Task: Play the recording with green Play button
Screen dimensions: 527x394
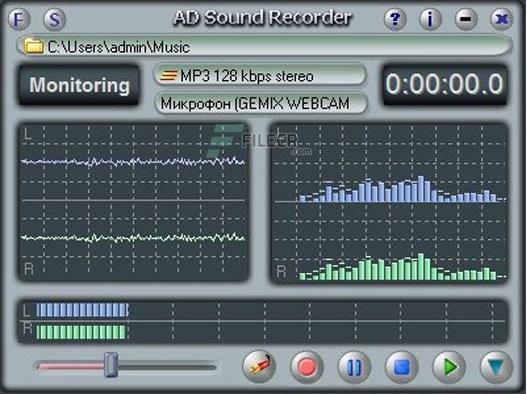Action: coord(449,367)
